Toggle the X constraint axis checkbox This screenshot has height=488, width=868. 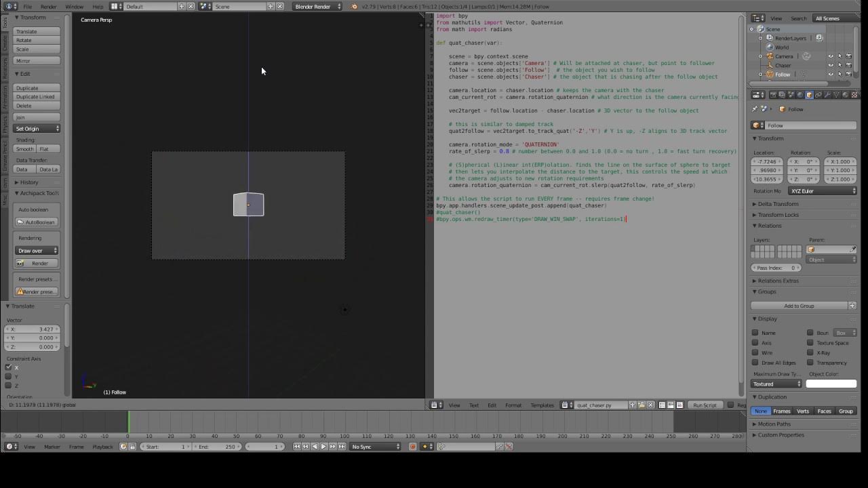click(9, 367)
